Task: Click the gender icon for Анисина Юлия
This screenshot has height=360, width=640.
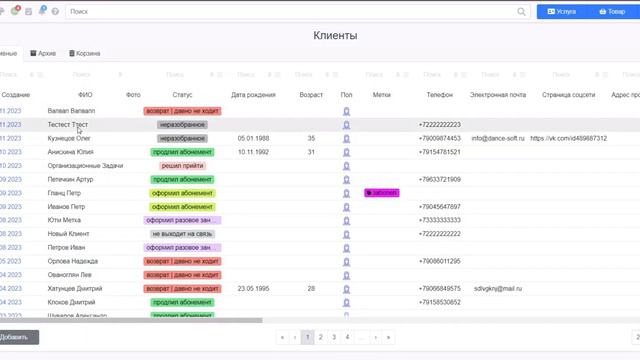Action: coord(346,152)
